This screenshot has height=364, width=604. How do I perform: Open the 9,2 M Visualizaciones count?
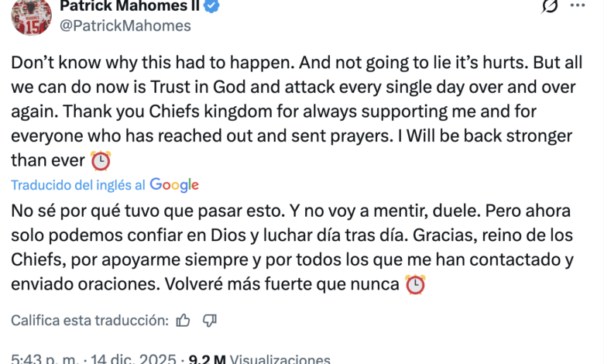[x=262, y=359]
